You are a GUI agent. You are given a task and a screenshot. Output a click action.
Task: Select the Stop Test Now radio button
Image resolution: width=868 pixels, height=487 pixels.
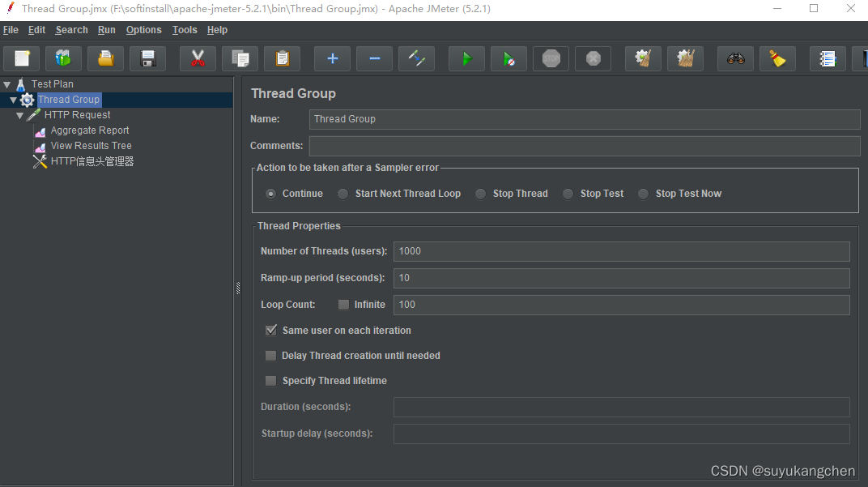pos(643,194)
